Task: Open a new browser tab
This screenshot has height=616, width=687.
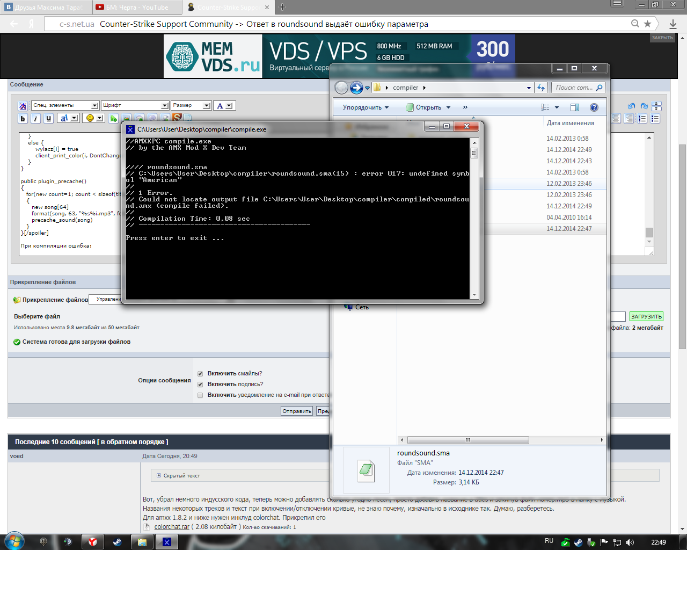Action: 283,7
